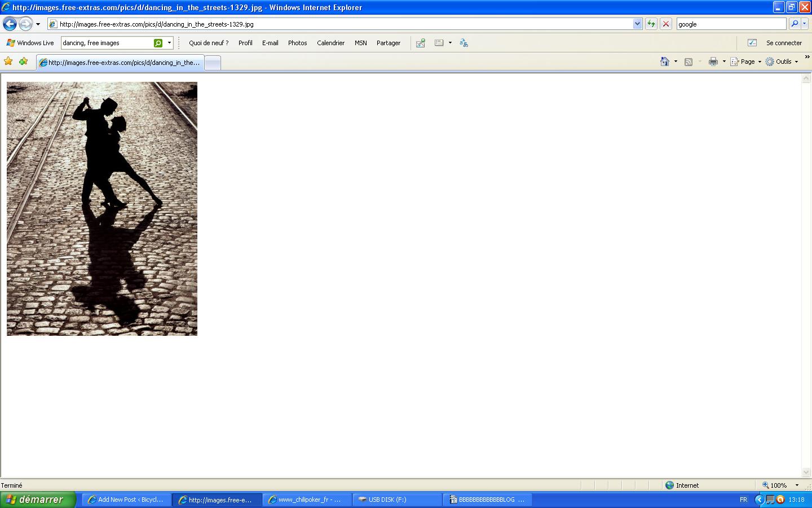The width and height of the screenshot is (812, 508).
Task: Open Quoi de neuf ? link
Action: coord(209,43)
